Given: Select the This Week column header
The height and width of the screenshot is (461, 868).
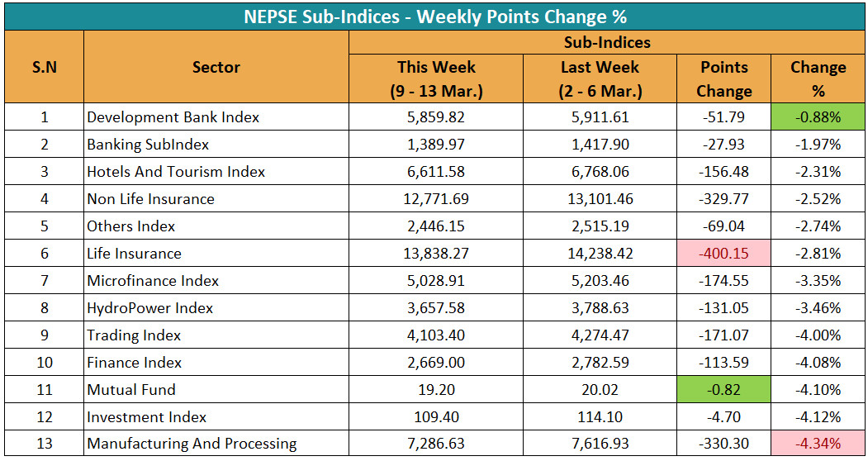Looking at the screenshot, I should (x=436, y=78).
